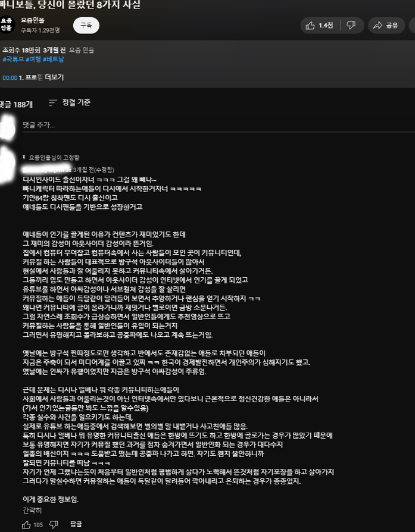The height and width of the screenshot is (532, 415).
Task: Open the 정렬 기준 sort dropdown
Action: [x=70, y=102]
